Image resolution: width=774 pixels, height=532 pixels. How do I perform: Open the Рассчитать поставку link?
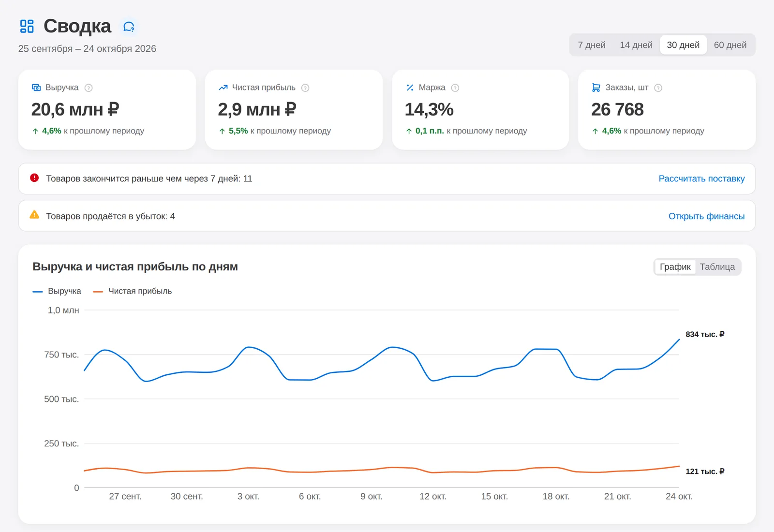pyautogui.click(x=701, y=178)
